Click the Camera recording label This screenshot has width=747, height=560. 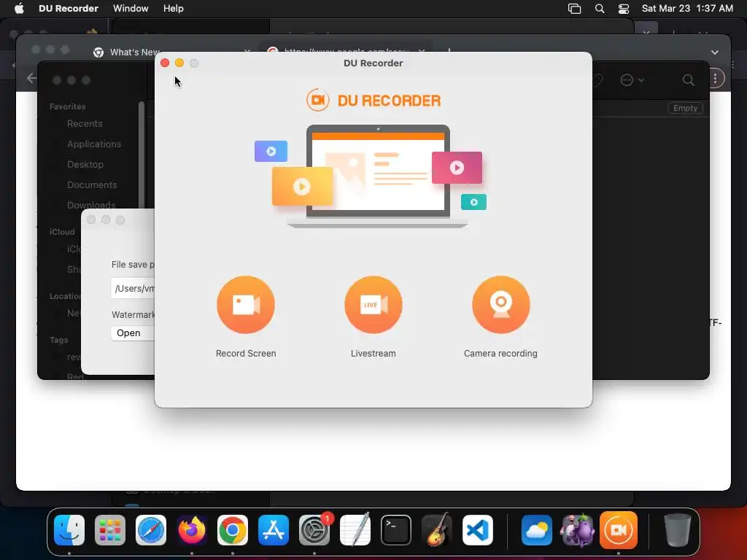point(500,354)
